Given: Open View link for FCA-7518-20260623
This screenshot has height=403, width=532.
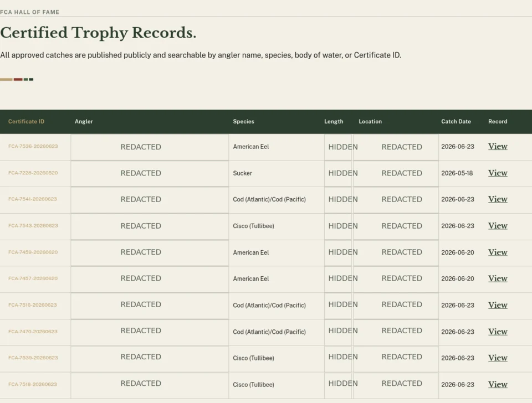Looking at the screenshot, I should 498,384.
